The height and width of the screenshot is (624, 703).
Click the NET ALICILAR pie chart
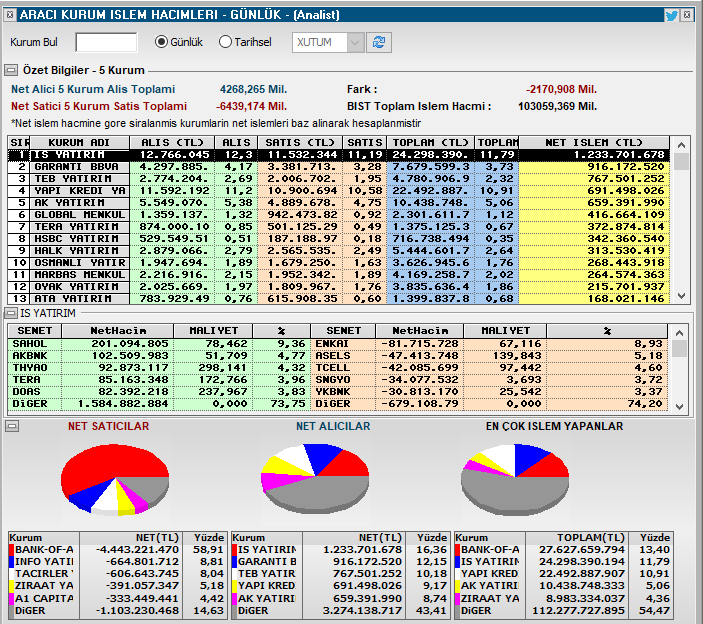315,478
